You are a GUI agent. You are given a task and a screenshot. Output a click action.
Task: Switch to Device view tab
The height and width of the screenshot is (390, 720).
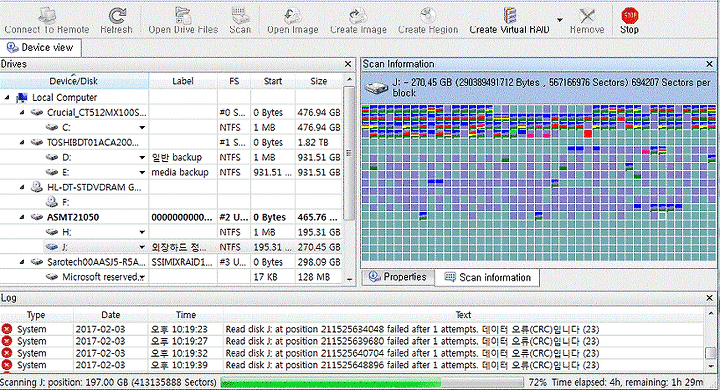click(40, 48)
